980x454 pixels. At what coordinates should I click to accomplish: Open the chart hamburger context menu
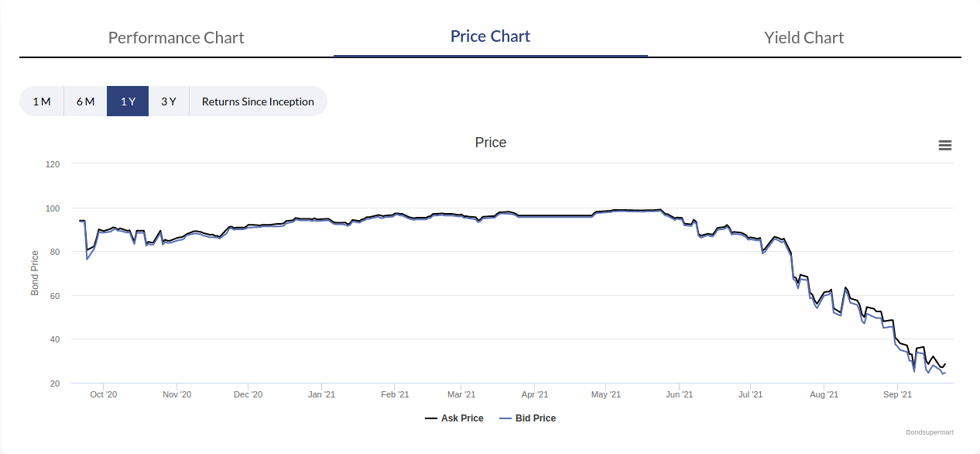tap(944, 146)
